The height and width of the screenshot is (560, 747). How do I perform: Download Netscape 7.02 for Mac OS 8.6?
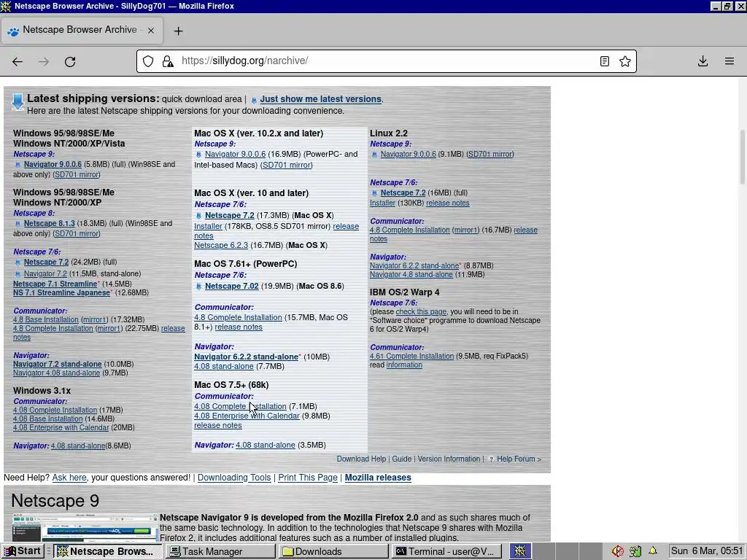[x=231, y=286]
